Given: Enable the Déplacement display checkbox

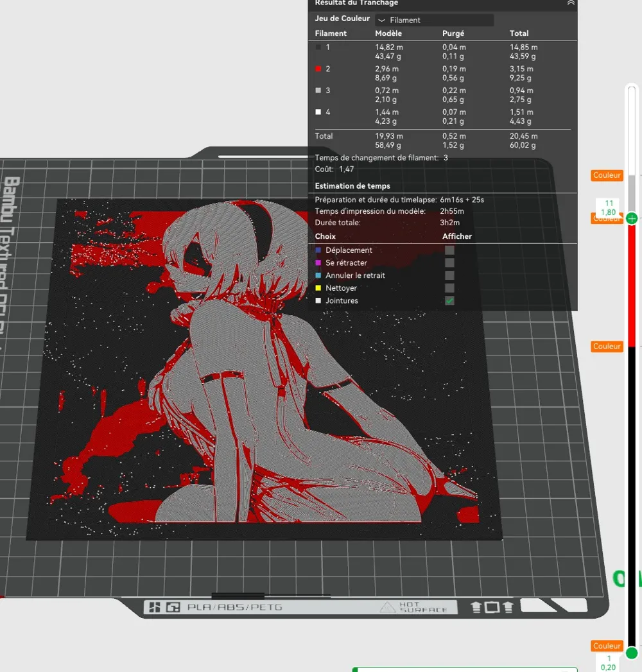Looking at the screenshot, I should tap(449, 250).
